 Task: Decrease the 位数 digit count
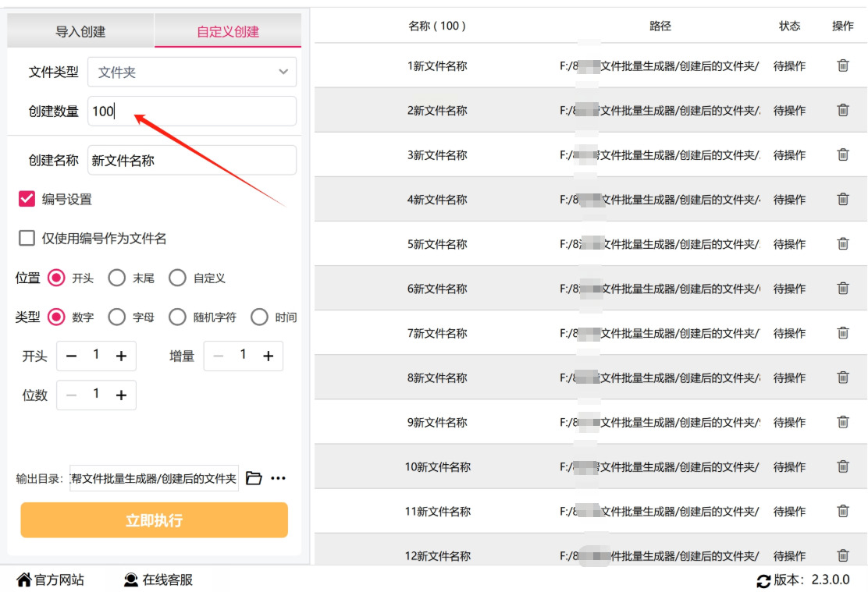[71, 395]
